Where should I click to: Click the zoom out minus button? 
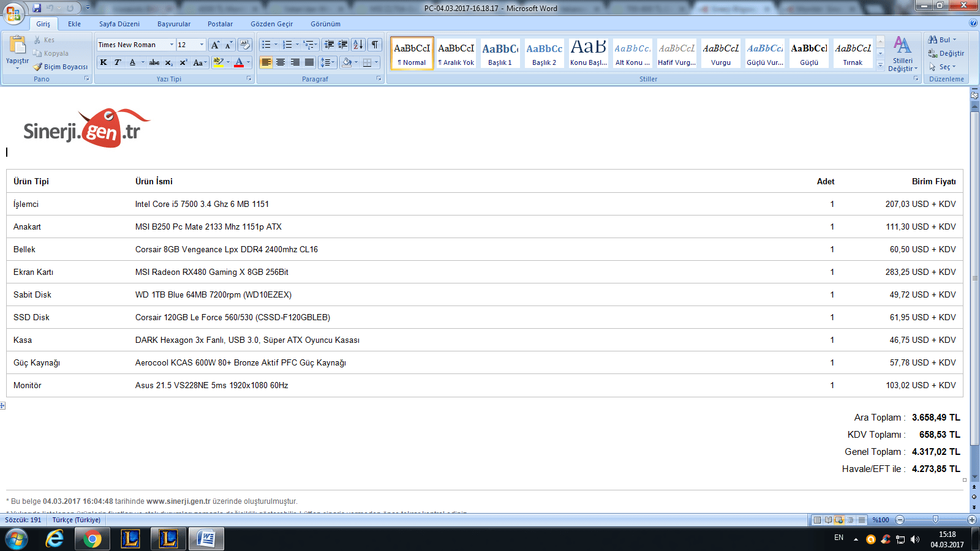pyautogui.click(x=900, y=520)
